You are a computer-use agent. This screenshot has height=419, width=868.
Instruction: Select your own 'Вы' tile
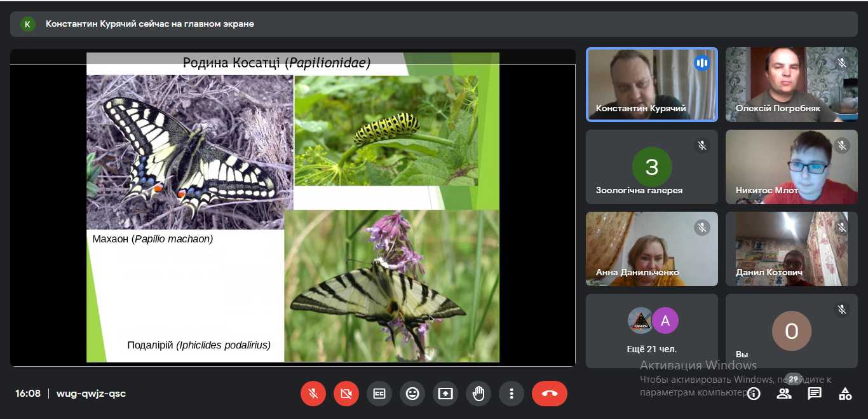[x=792, y=331]
